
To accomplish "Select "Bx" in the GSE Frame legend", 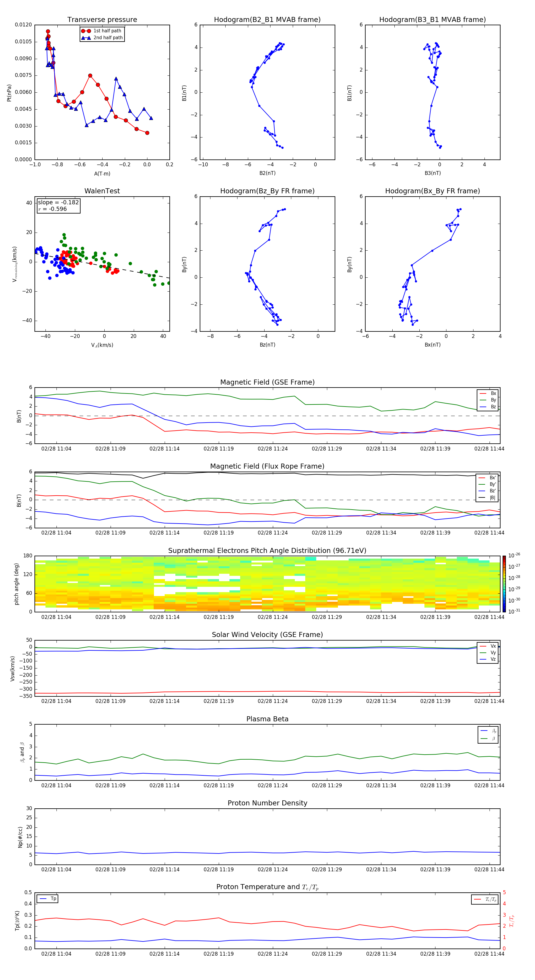I will click(x=488, y=393).
